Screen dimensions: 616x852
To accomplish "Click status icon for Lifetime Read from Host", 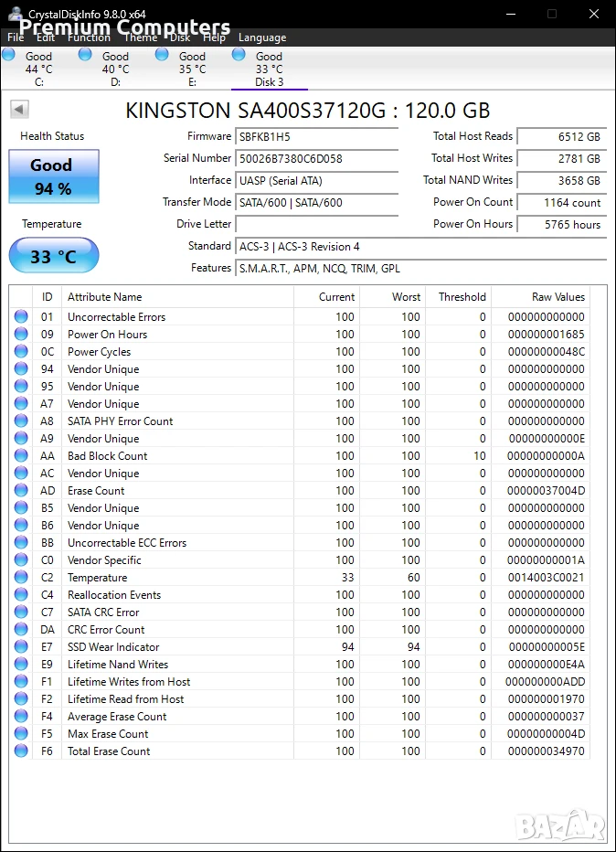I will (x=21, y=698).
